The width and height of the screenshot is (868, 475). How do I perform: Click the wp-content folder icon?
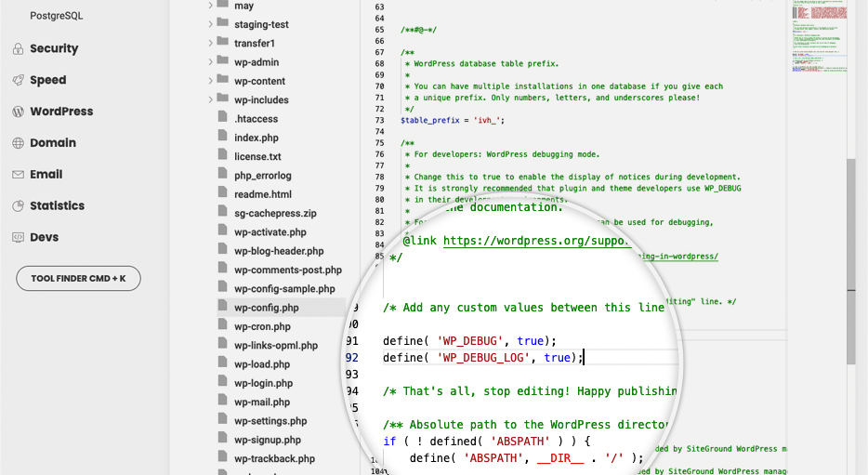[222, 79]
